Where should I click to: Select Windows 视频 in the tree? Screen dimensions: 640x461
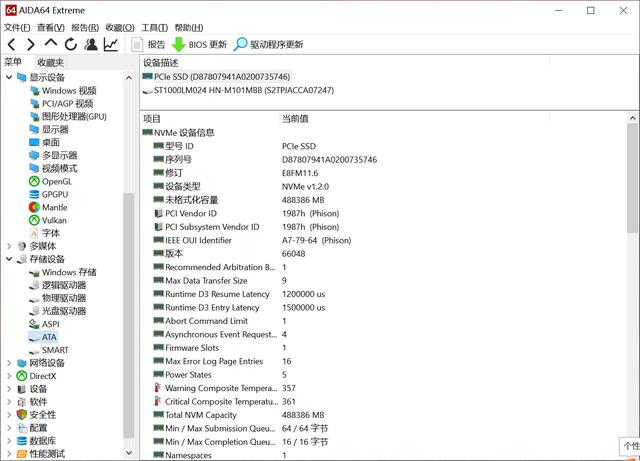[x=63, y=90]
